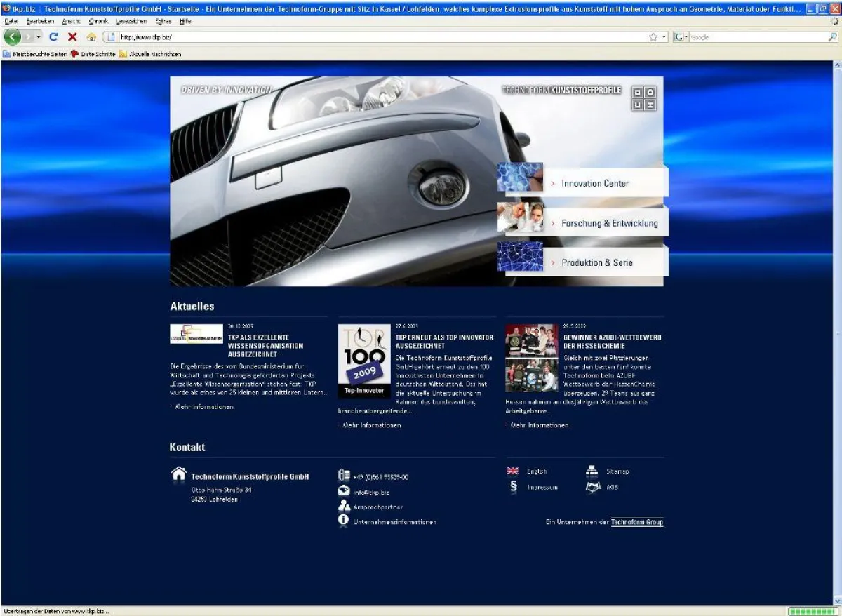The width and height of the screenshot is (842, 616).
Task: Open the Lesezeichen menu
Action: pyautogui.click(x=131, y=21)
